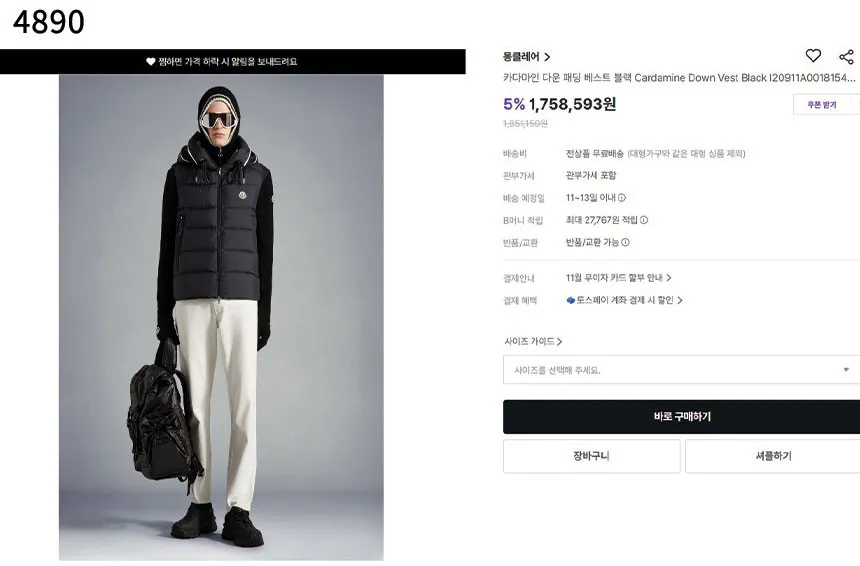Click the heart wishlist icon

click(813, 55)
